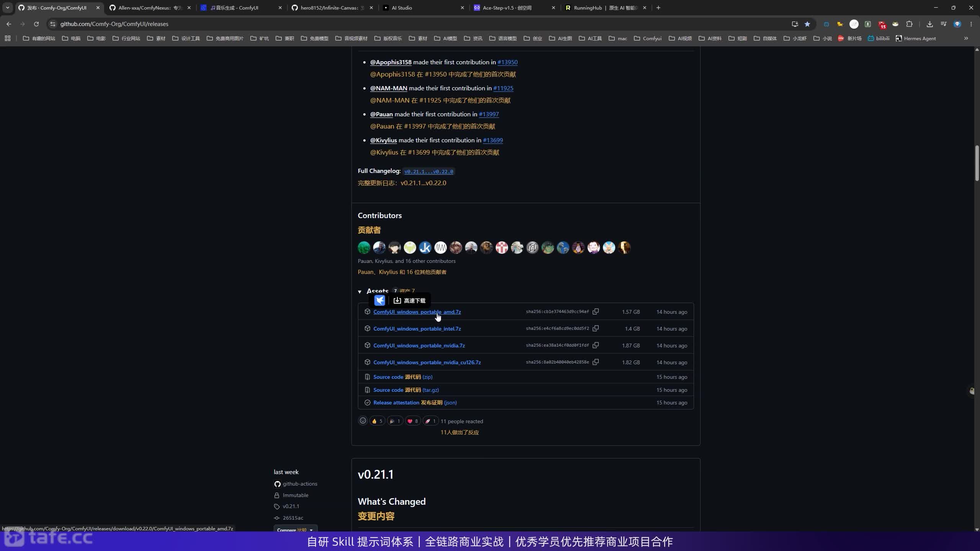
Task: Open pull request #13950 link
Action: [x=507, y=62]
